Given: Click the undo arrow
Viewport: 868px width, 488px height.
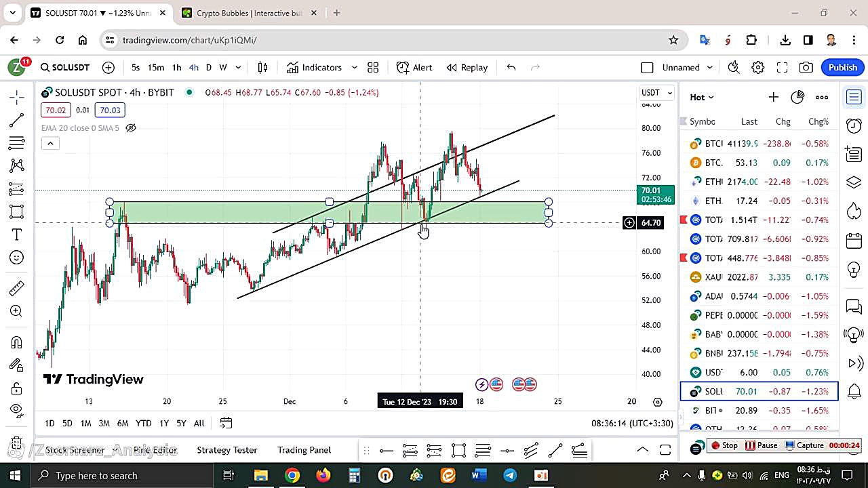Looking at the screenshot, I should click(511, 67).
